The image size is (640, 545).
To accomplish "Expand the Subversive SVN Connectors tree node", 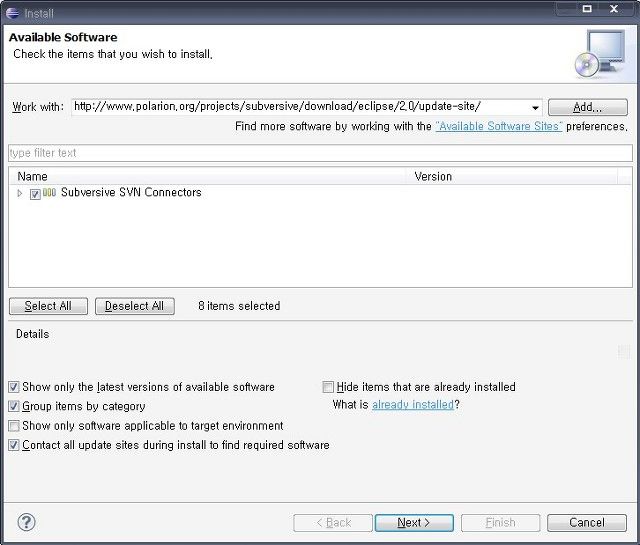I will [19, 193].
